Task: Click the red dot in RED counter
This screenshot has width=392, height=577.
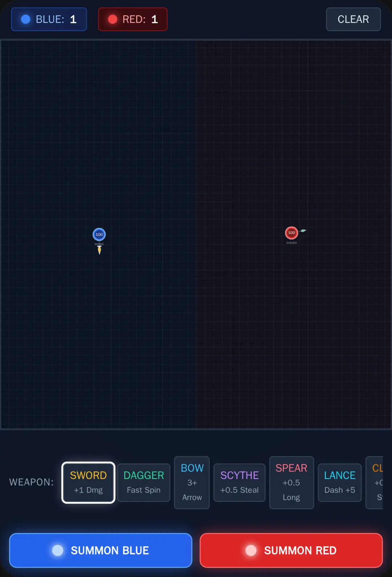Action: (113, 19)
